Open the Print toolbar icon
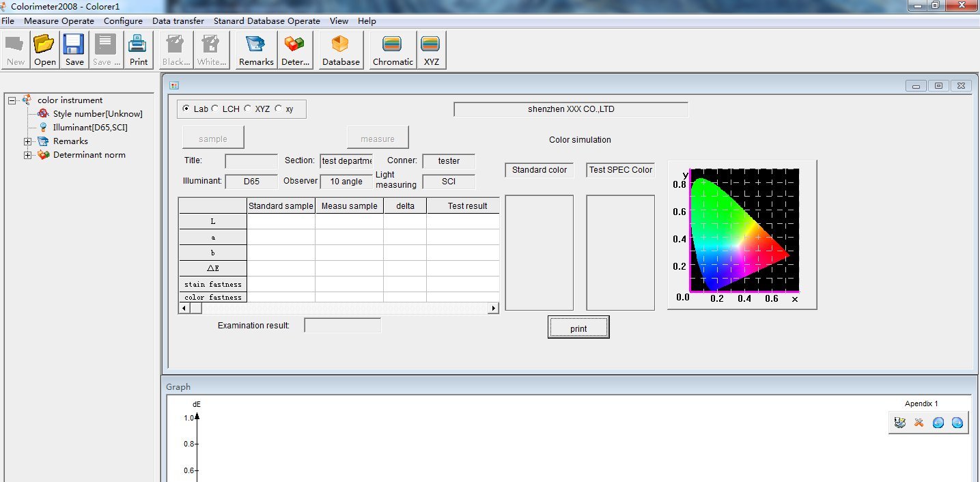 point(138,48)
